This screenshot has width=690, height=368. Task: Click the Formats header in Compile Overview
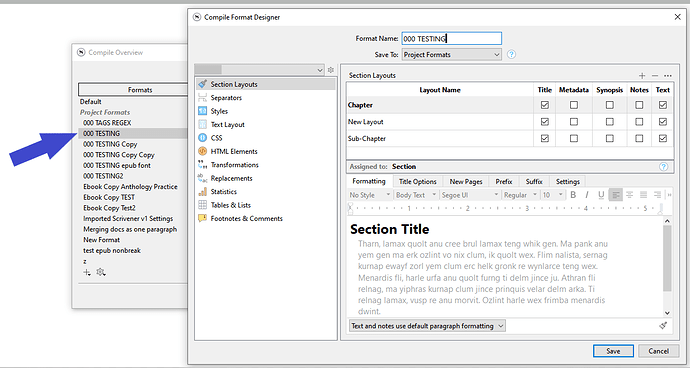click(x=133, y=90)
